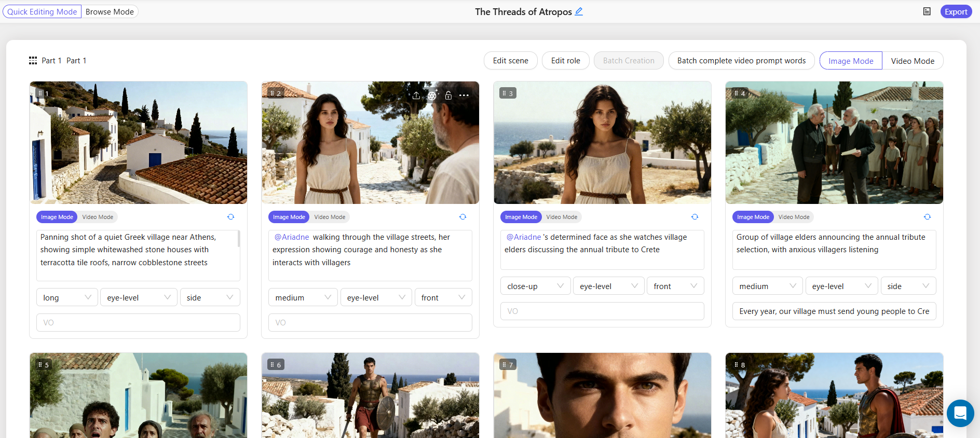Edit the 'Group of village elders' prompt text
980x438 pixels.
834,250
